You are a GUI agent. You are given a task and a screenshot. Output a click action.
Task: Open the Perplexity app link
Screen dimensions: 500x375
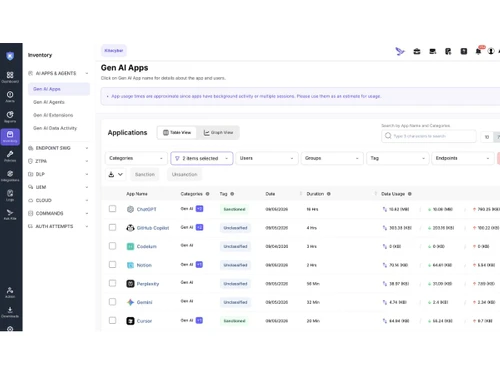pos(148,284)
